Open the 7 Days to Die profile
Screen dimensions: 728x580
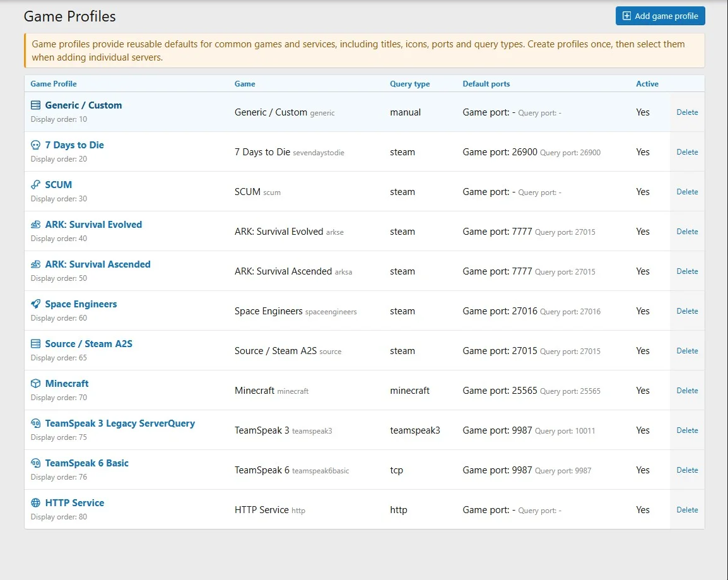tap(74, 145)
